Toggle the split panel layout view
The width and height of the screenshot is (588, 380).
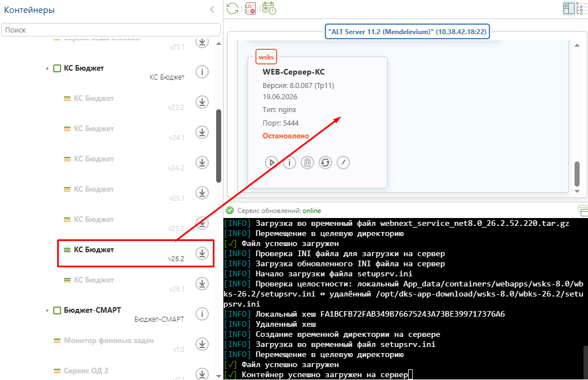568,8
